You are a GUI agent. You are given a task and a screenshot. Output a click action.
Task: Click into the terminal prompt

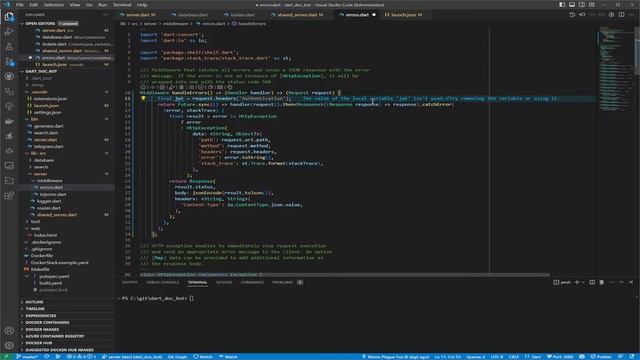pos(192,298)
